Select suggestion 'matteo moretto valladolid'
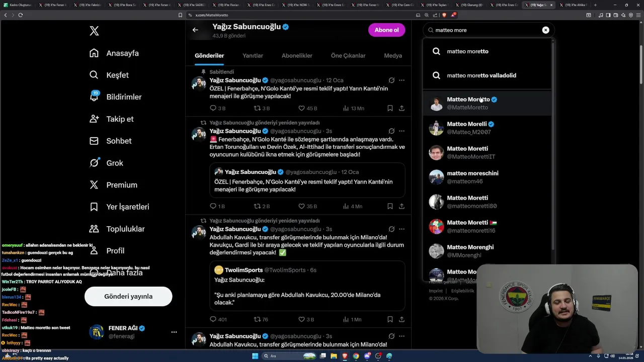This screenshot has height=362, width=644. (x=487, y=75)
